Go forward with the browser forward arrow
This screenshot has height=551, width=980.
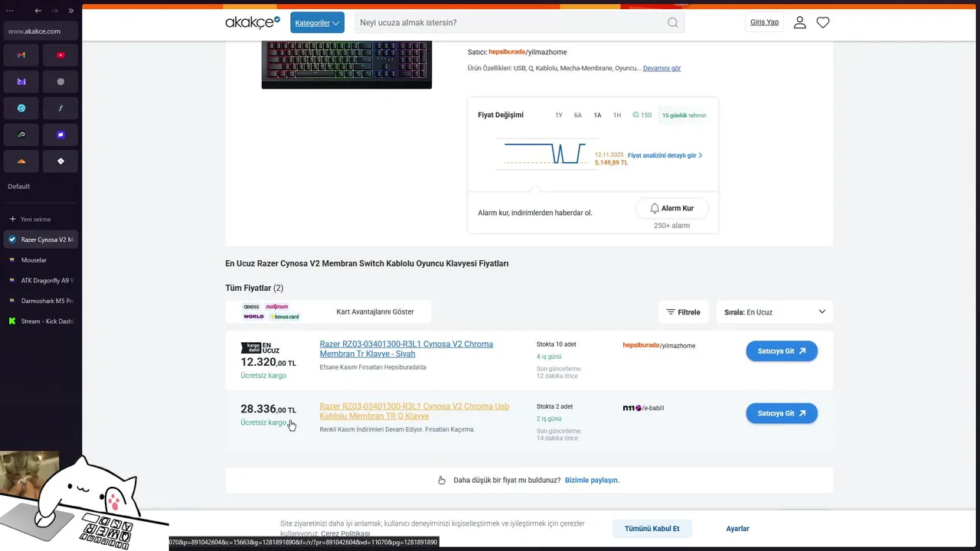54,11
